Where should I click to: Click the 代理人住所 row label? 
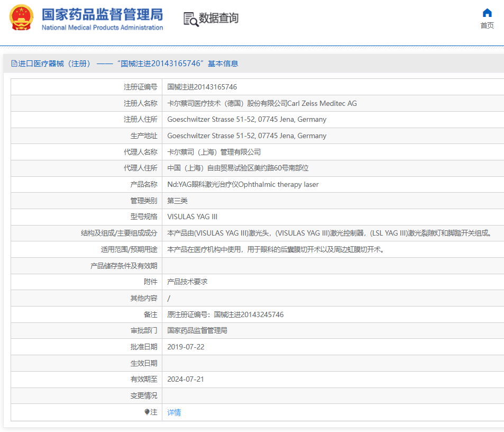click(141, 168)
